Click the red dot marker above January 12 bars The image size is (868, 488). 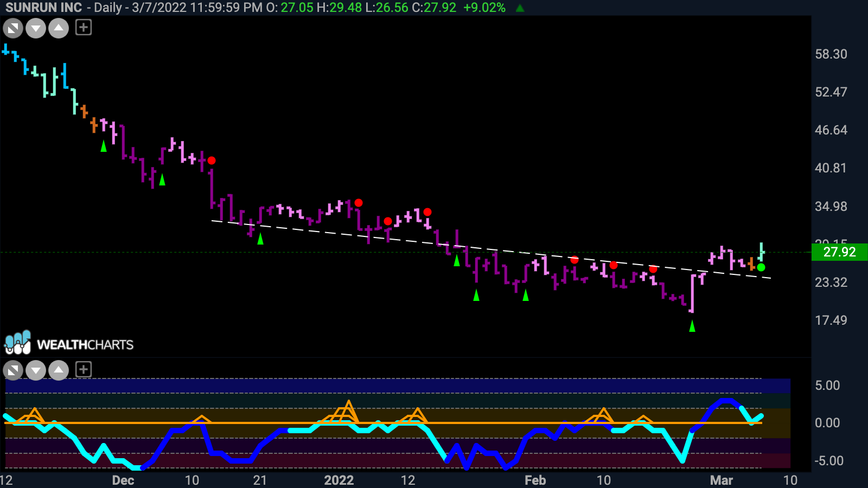(427, 212)
